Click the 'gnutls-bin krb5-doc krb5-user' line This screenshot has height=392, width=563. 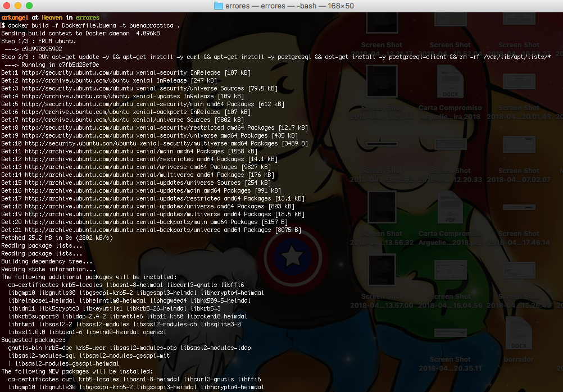point(129,348)
